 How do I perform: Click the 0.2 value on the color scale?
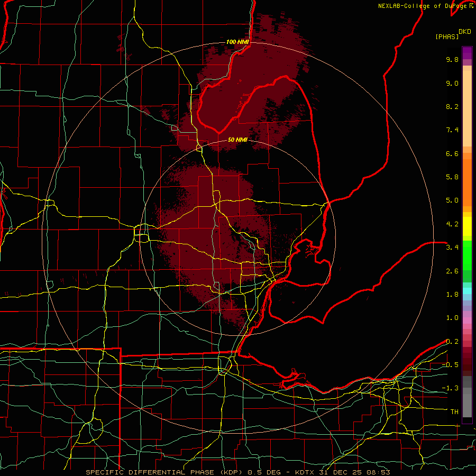tap(452, 342)
